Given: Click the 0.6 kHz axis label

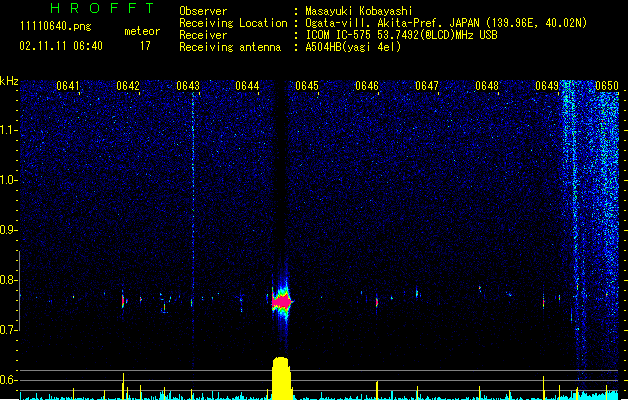Looking at the screenshot, I should [9, 380].
